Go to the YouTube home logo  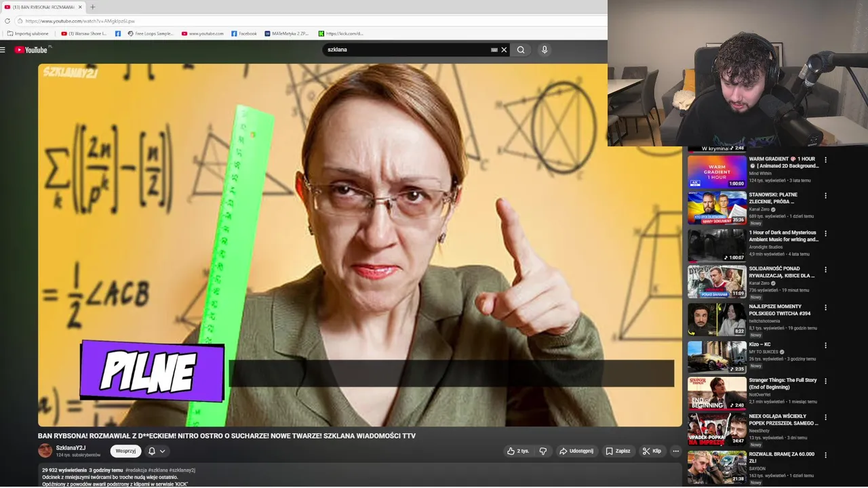(31, 49)
